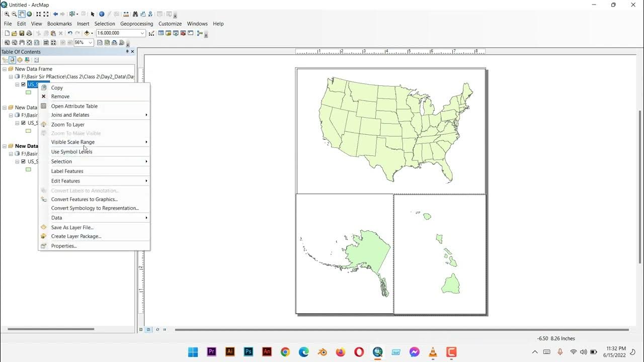The height and width of the screenshot is (362, 644).
Task: Switch TOC to List By Selection
Action: pyautogui.click(x=27, y=60)
